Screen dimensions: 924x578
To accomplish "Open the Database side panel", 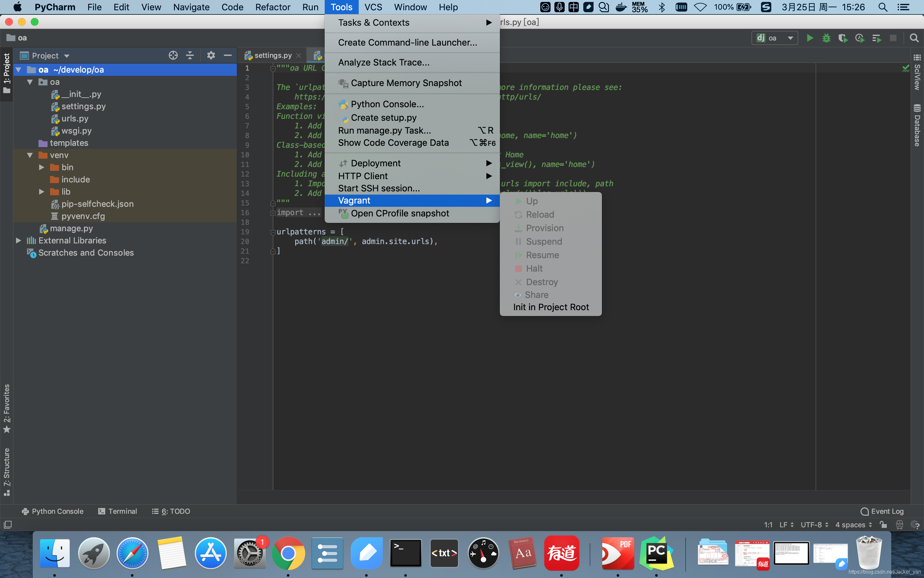I will click(917, 125).
